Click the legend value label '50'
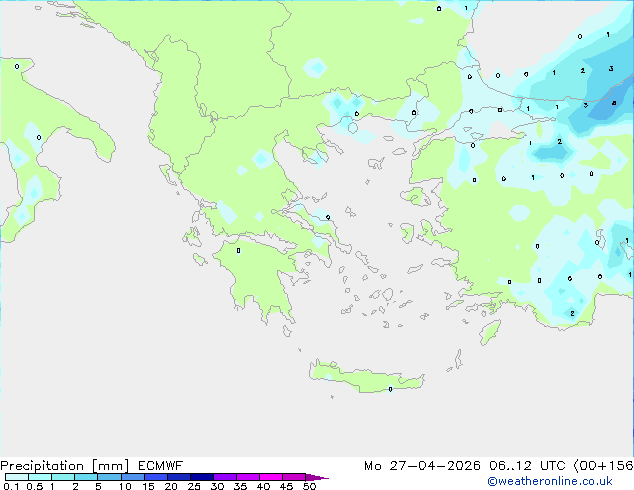This screenshot has width=634, height=490. coord(310,486)
